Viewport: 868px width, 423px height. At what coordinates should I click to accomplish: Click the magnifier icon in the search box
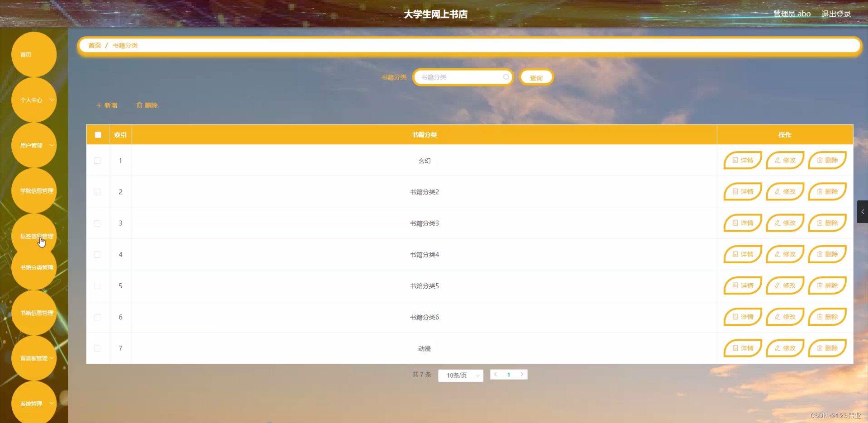[506, 77]
